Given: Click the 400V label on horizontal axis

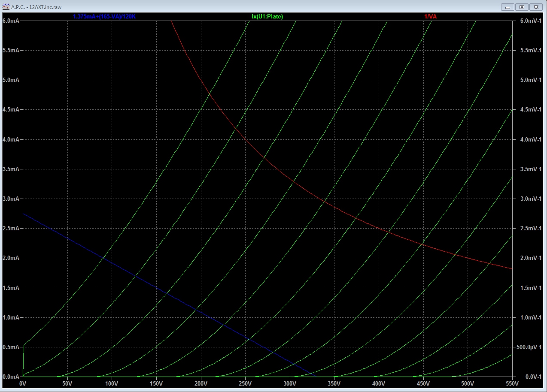Looking at the screenshot, I should [378, 383].
